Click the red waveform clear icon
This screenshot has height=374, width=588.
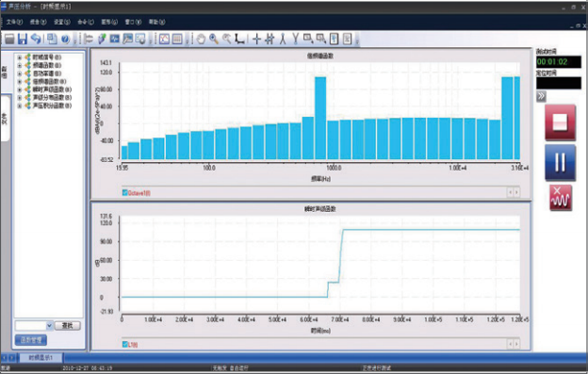click(x=561, y=198)
